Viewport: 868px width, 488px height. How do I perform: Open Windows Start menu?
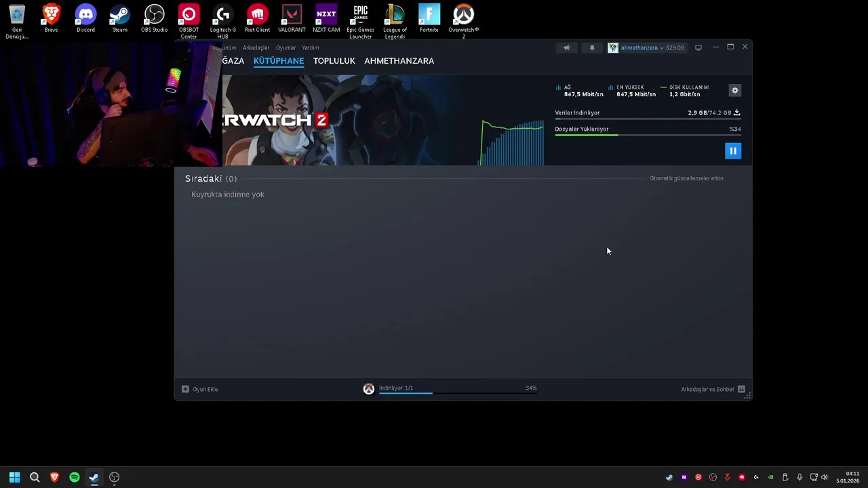pyautogui.click(x=14, y=477)
